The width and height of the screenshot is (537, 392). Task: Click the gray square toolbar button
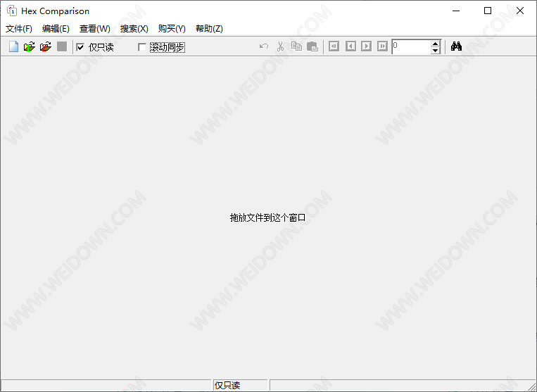[62, 46]
